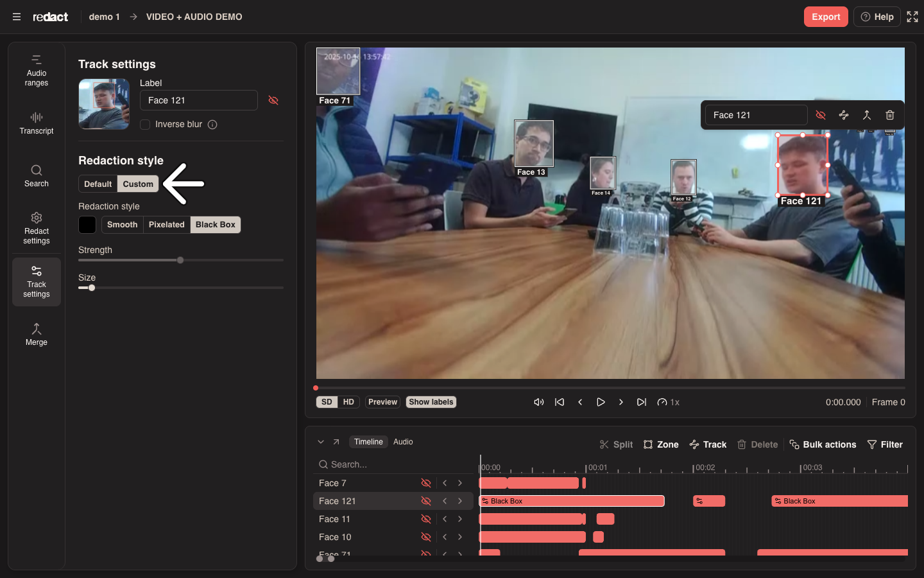924x578 pixels.
Task: Change the 1x playback speed
Action: tap(669, 402)
